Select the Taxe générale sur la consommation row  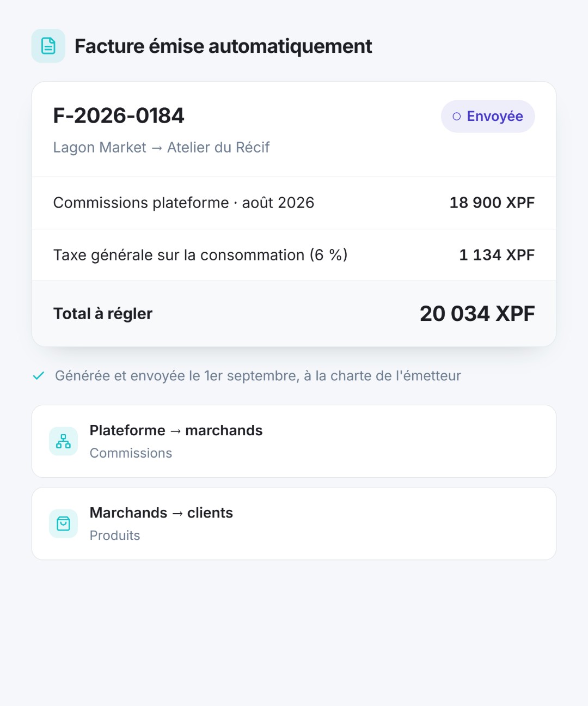(294, 255)
